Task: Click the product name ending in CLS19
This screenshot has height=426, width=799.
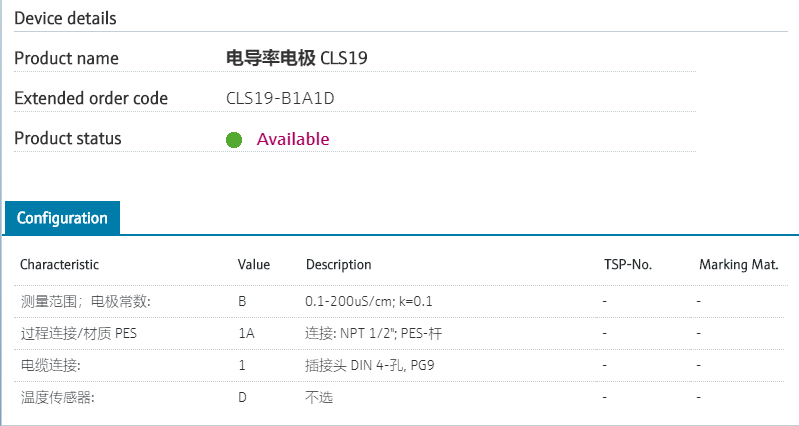Action: tap(298, 58)
